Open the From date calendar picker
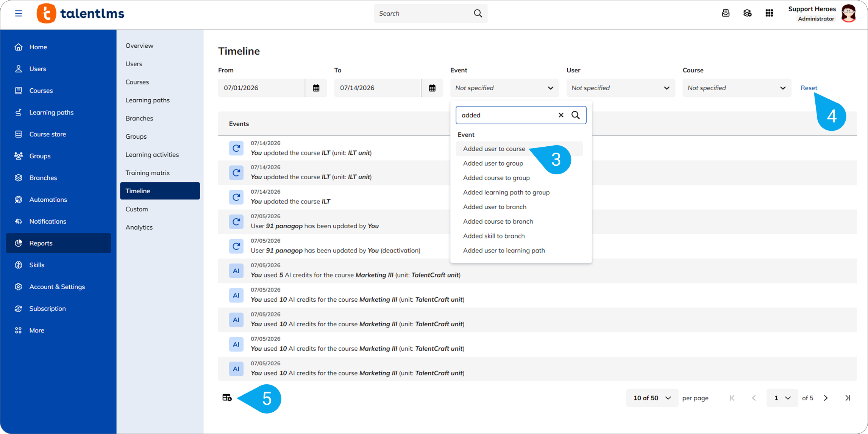This screenshot has height=434, width=868. [x=316, y=88]
